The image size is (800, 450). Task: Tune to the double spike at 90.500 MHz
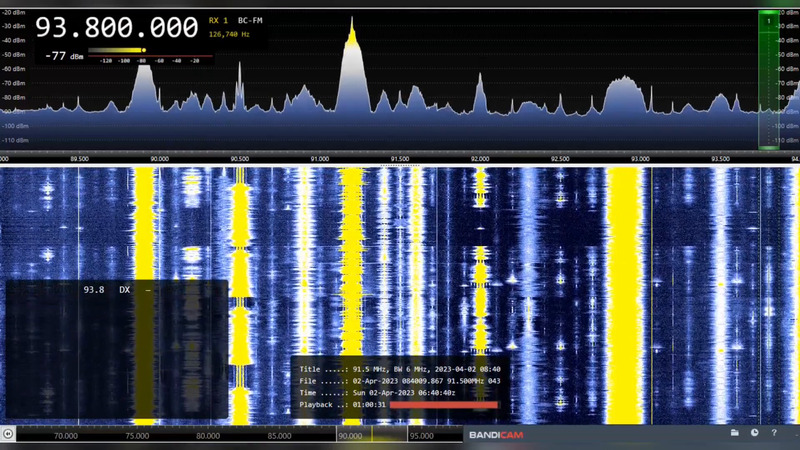239,87
